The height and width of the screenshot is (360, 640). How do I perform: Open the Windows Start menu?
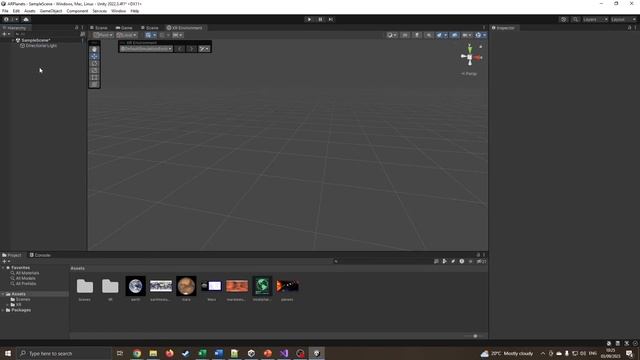7,353
